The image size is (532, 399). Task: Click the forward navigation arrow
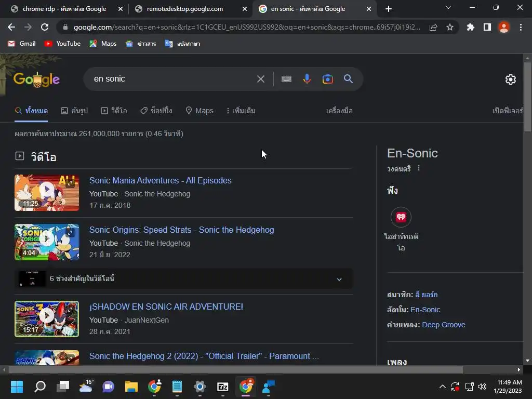click(x=28, y=27)
